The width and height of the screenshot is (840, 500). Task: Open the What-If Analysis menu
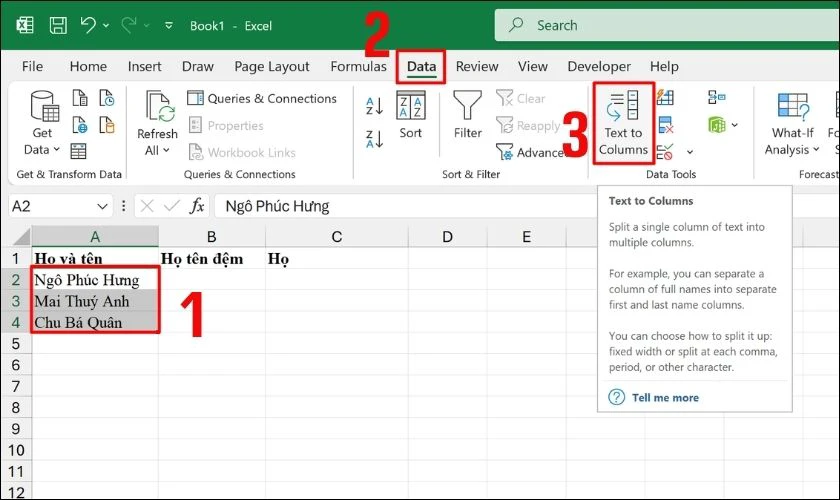click(792, 124)
